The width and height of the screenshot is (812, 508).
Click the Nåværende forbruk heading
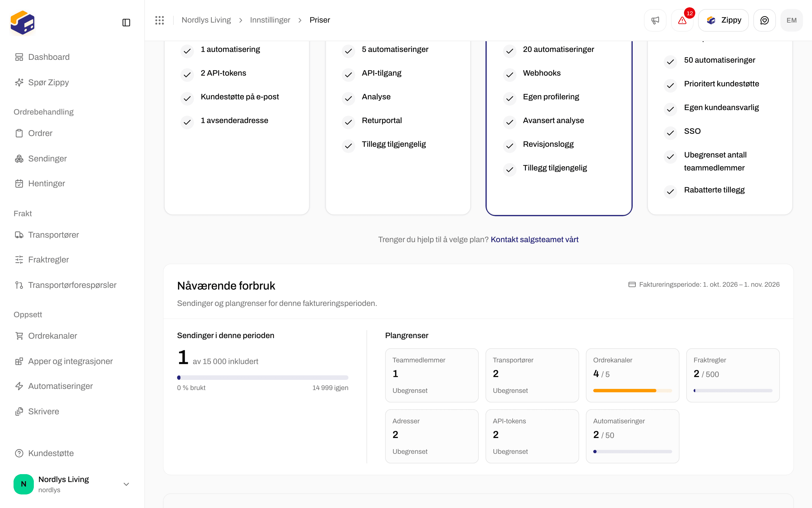(x=226, y=286)
